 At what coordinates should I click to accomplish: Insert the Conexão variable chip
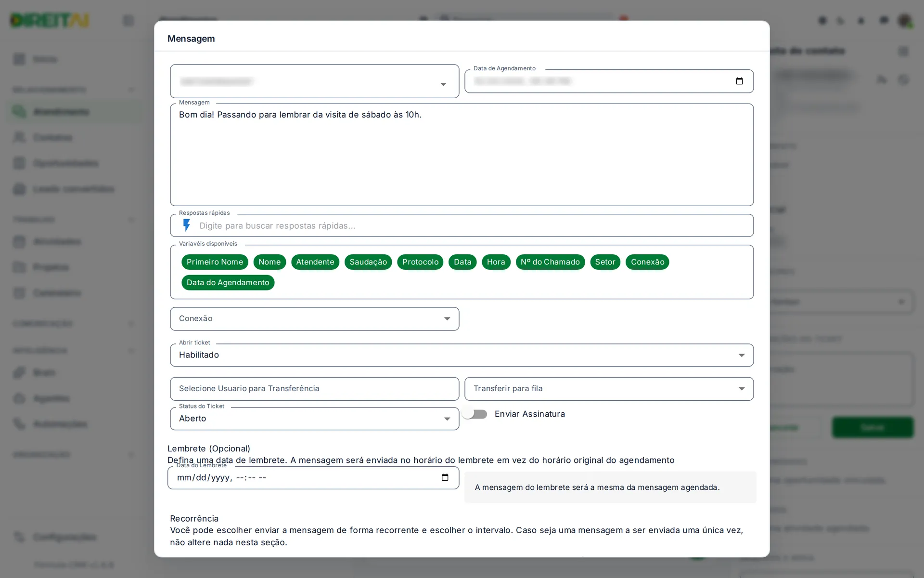647,262
